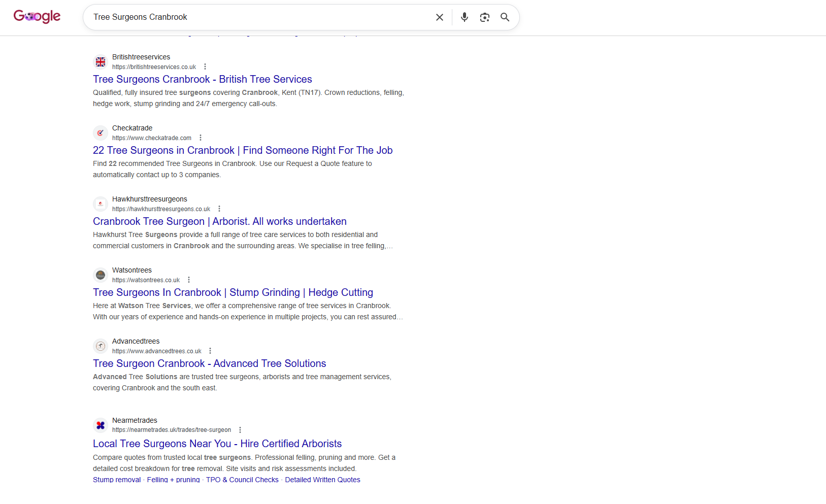Click the https://britishtreeservices.co.uk URL text
The image size is (826, 504).
(x=154, y=67)
